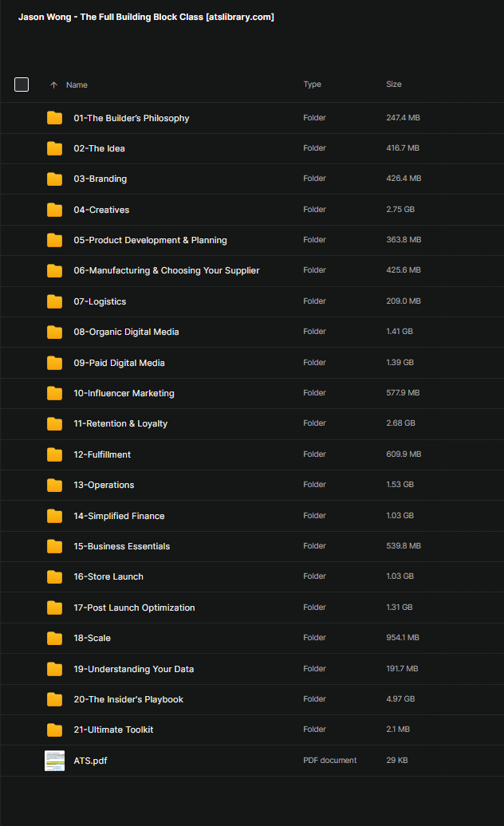Image resolution: width=504 pixels, height=826 pixels.
Task: Click folder icon for 08-Organic Digital Media
Action: pos(55,332)
